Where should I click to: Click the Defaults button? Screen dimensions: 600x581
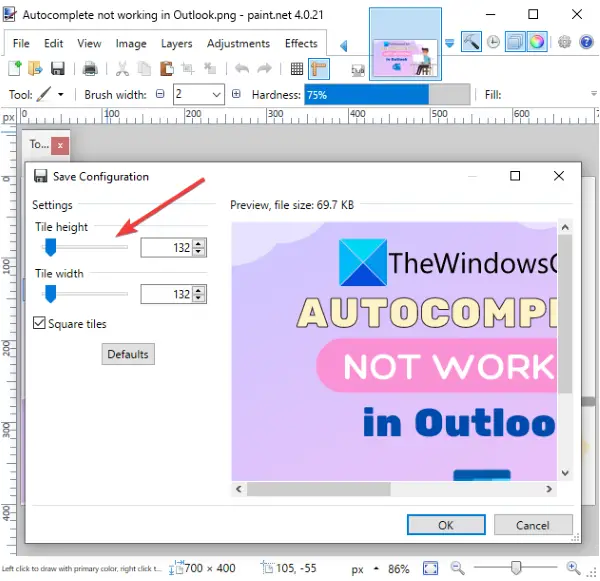click(x=128, y=354)
